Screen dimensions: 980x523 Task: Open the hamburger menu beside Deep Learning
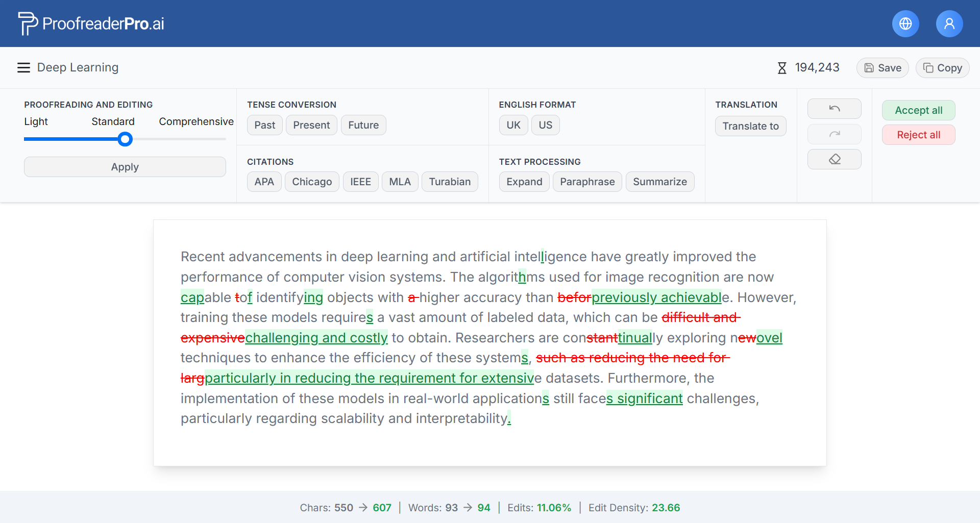click(23, 68)
